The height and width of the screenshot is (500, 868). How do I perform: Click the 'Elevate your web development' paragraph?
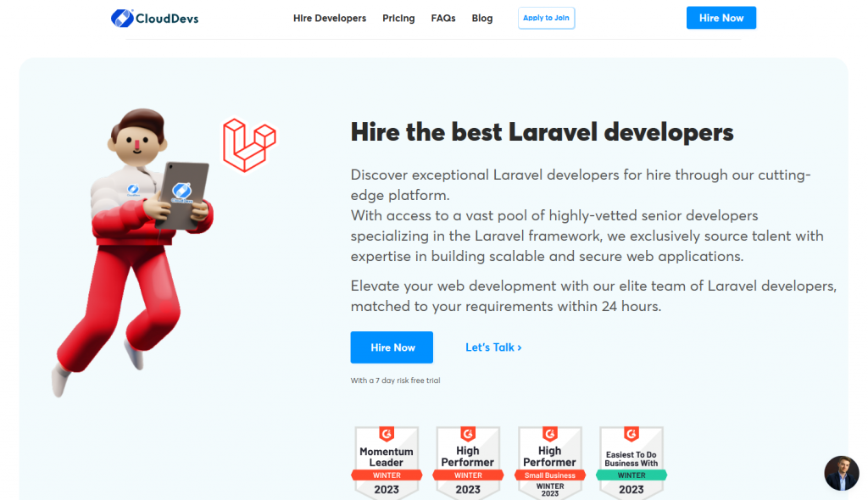click(593, 296)
